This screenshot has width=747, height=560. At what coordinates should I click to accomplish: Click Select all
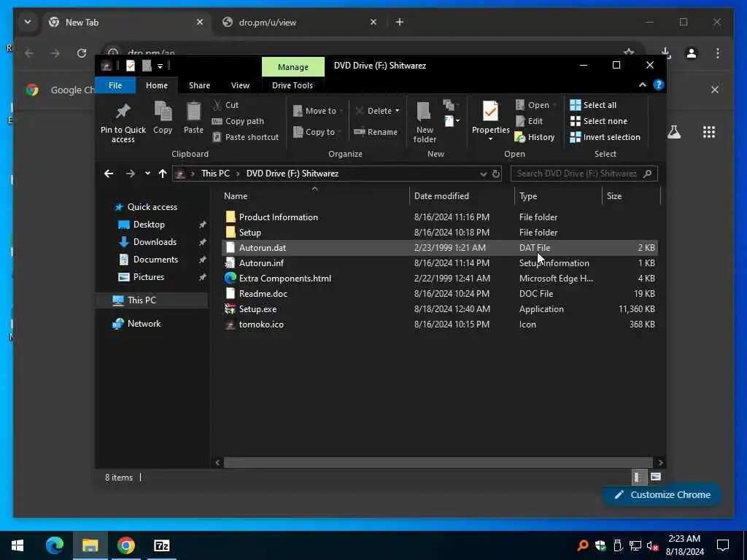point(593,105)
